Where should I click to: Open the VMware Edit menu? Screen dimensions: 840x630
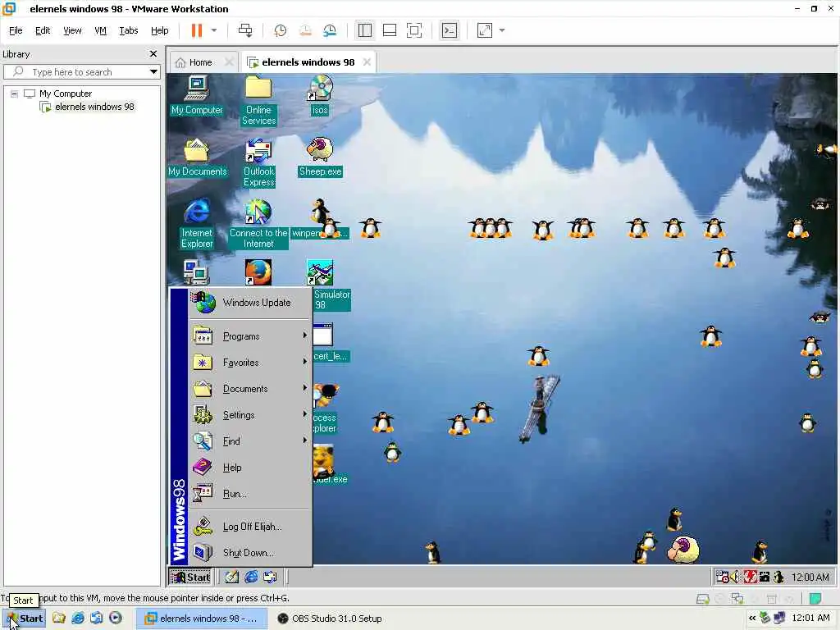43,30
